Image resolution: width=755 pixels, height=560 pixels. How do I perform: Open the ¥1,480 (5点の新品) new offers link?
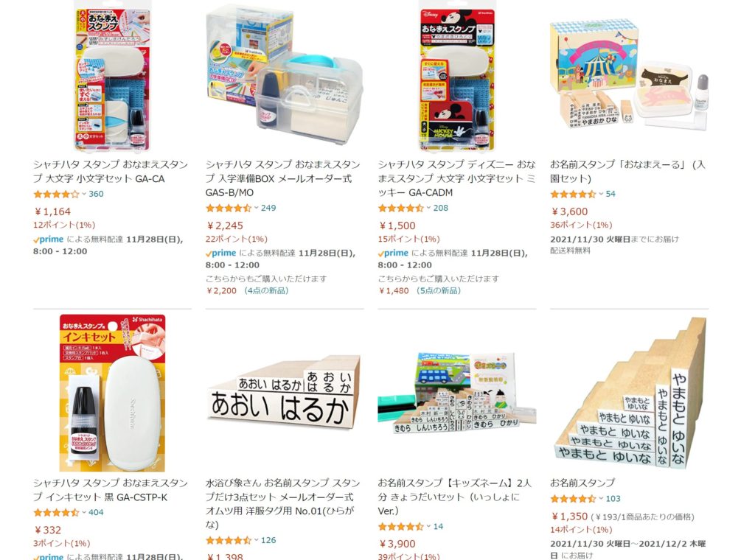[420, 290]
